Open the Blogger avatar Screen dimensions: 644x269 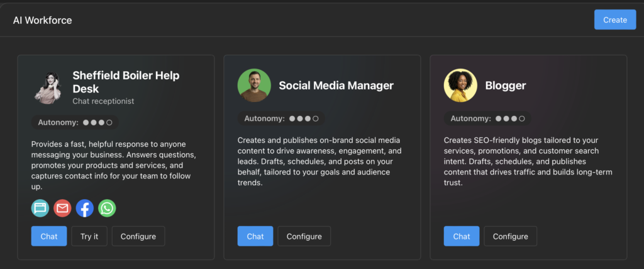coord(460,85)
